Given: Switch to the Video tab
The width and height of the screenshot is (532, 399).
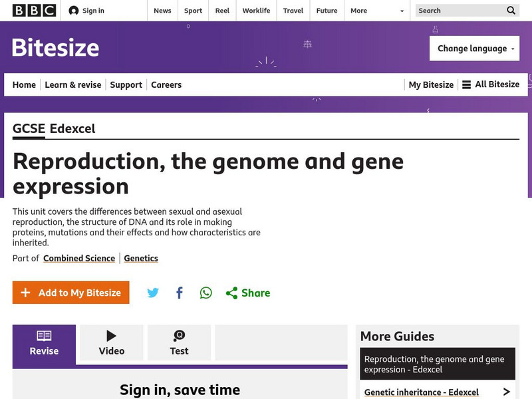Looking at the screenshot, I should [112, 343].
